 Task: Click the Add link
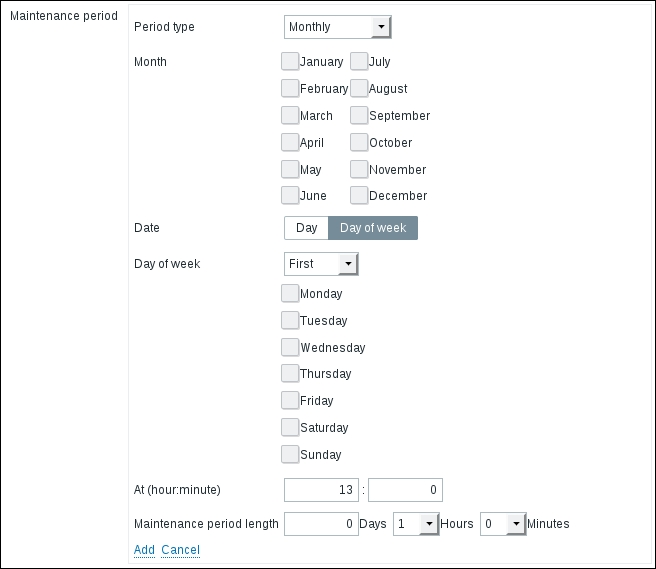tap(144, 550)
